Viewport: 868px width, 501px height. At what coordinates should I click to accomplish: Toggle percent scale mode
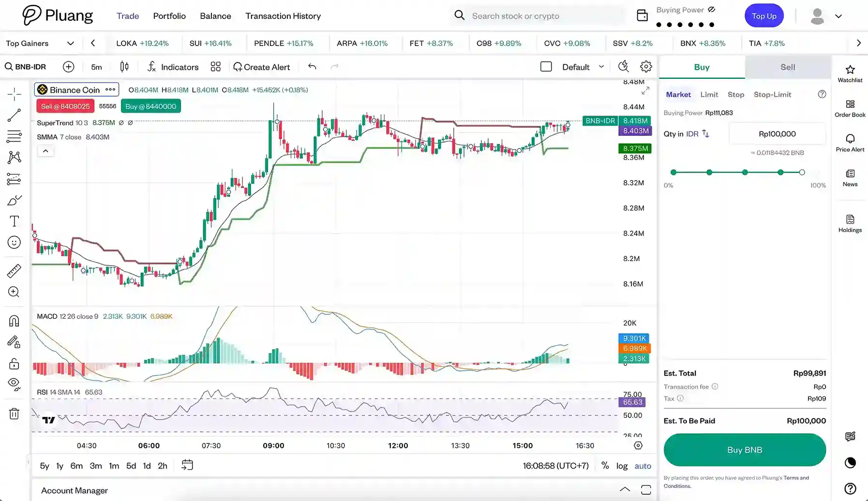605,465
